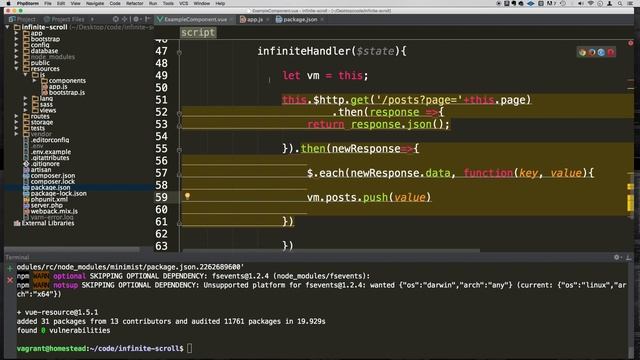This screenshot has width=640, height=360.
Task: Toggle code fold end marker at line 61
Action: [x=179, y=223]
